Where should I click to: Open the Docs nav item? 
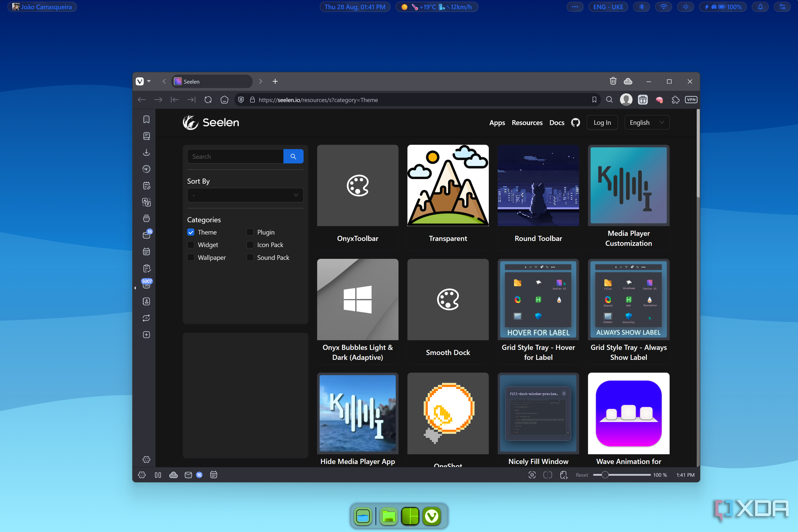[x=557, y=123]
